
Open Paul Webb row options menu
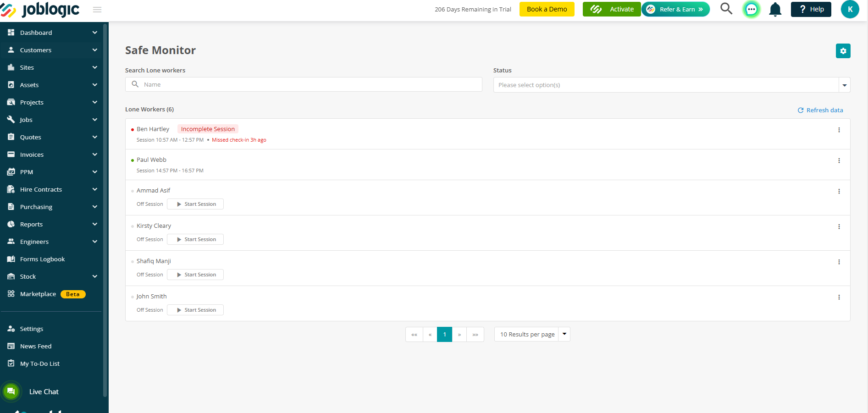pos(839,160)
